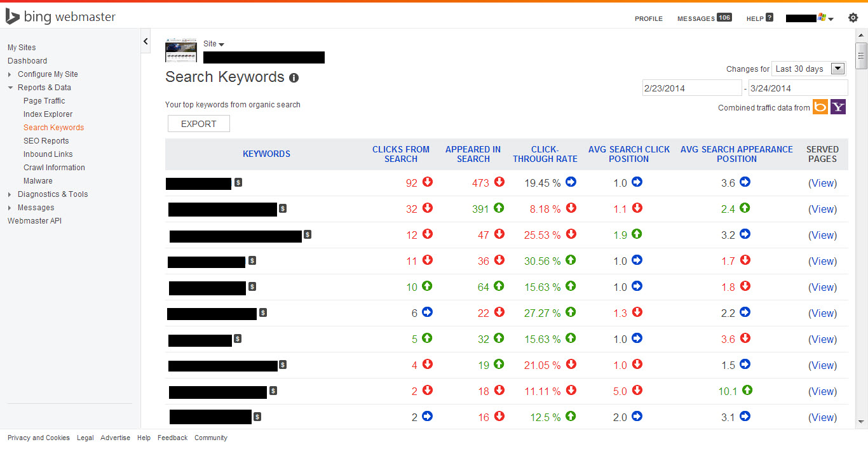Viewport: 868px width, 449px height.
Task: Click the start date field 2/23/2014
Action: click(691, 88)
